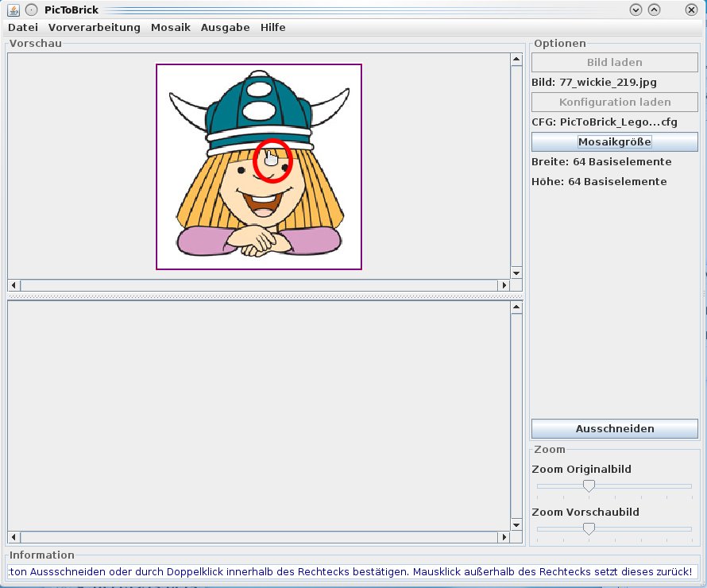Click the 'Zoom Originalbild' label
707x588 pixels.
coord(581,469)
